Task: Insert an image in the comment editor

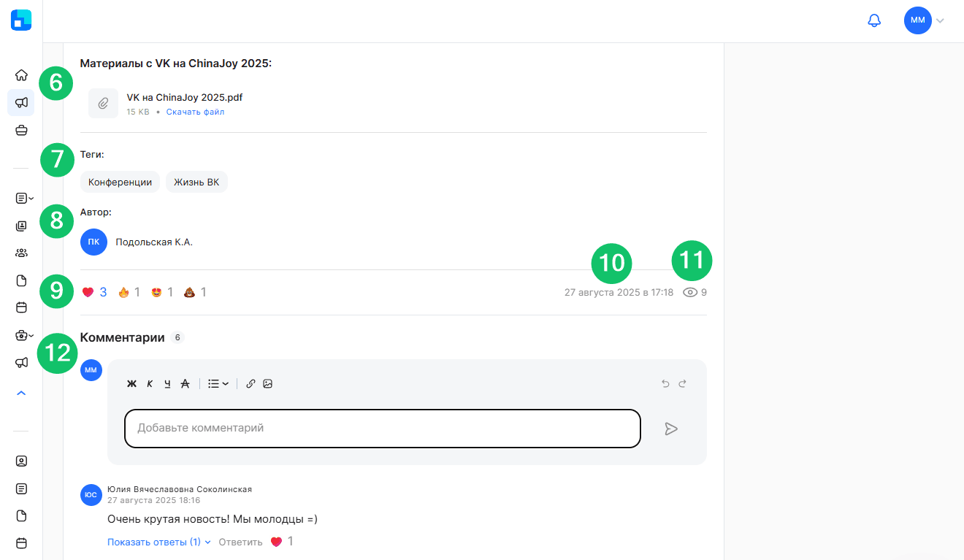Action: (x=268, y=383)
